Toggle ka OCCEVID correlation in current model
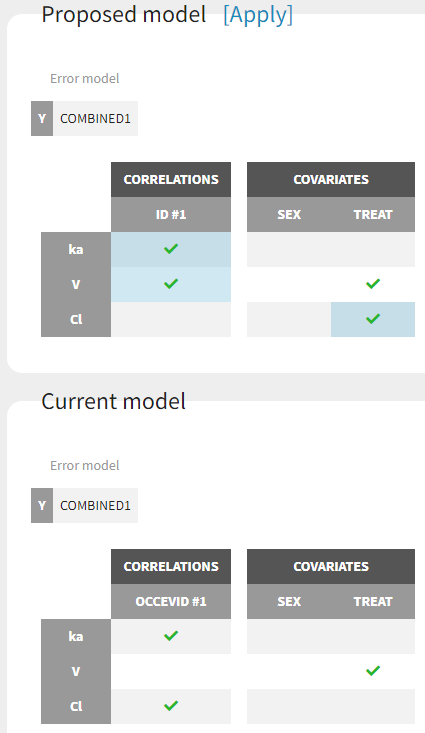Screen dimensions: 425x733 [x=171, y=636]
